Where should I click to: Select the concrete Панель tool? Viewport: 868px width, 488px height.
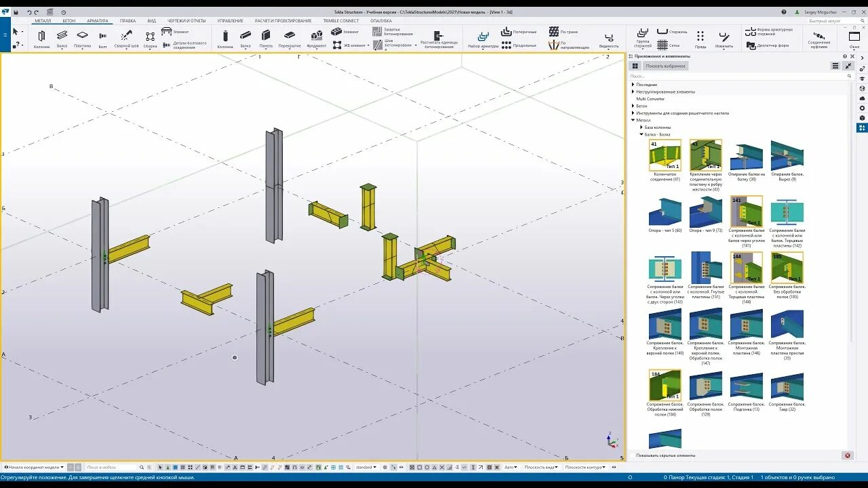point(266,39)
